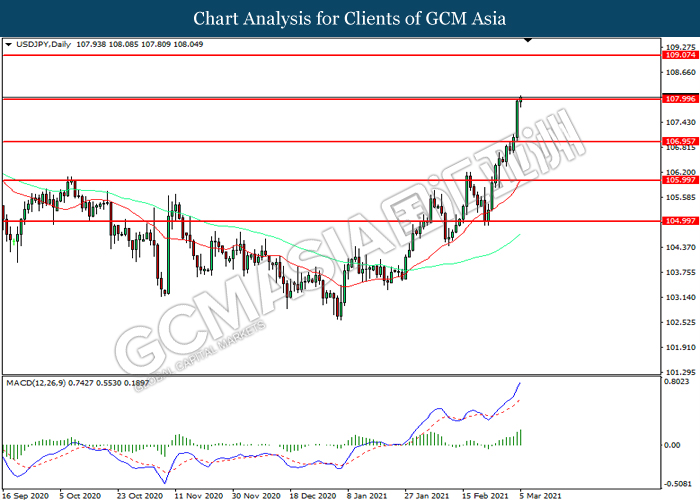Click the chart shift black triangle marker
This screenshot has width=700, height=500.
(x=528, y=41)
